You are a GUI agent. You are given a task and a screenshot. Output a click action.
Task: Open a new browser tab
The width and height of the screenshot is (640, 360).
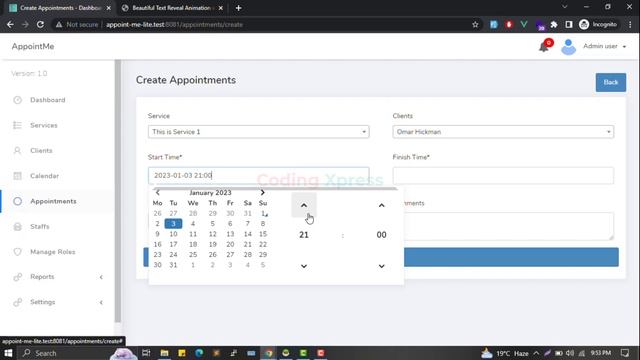pyautogui.click(x=238, y=8)
